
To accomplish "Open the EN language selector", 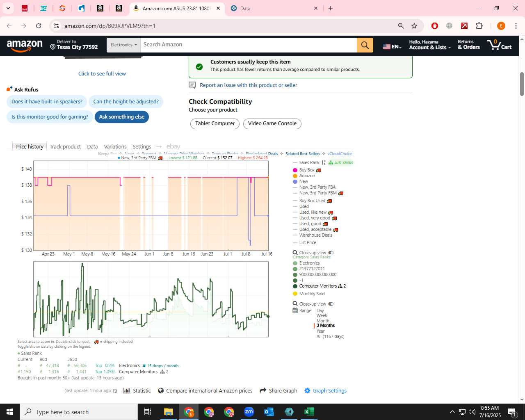I will pyautogui.click(x=393, y=46).
